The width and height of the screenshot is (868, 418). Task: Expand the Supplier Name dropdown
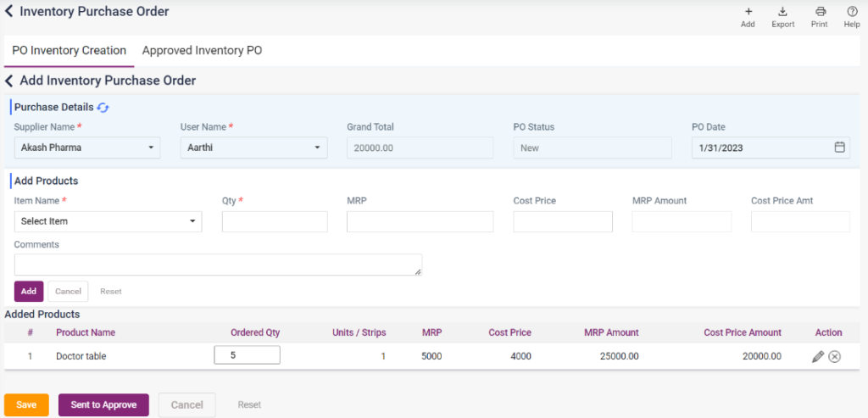(x=87, y=148)
